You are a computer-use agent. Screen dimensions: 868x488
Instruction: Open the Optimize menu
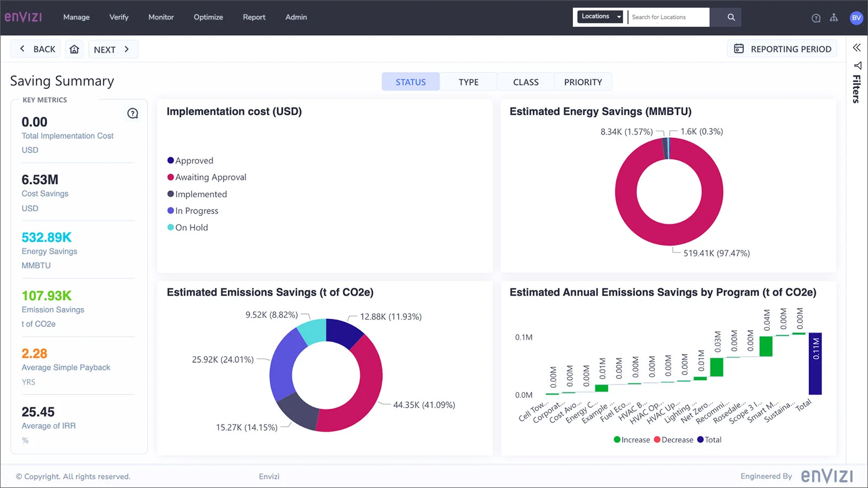[x=208, y=17]
